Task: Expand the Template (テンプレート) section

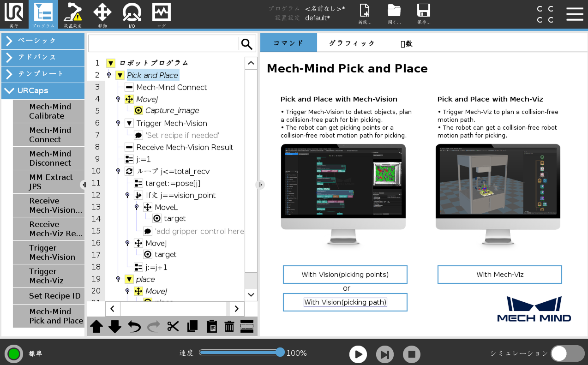Action: point(43,74)
